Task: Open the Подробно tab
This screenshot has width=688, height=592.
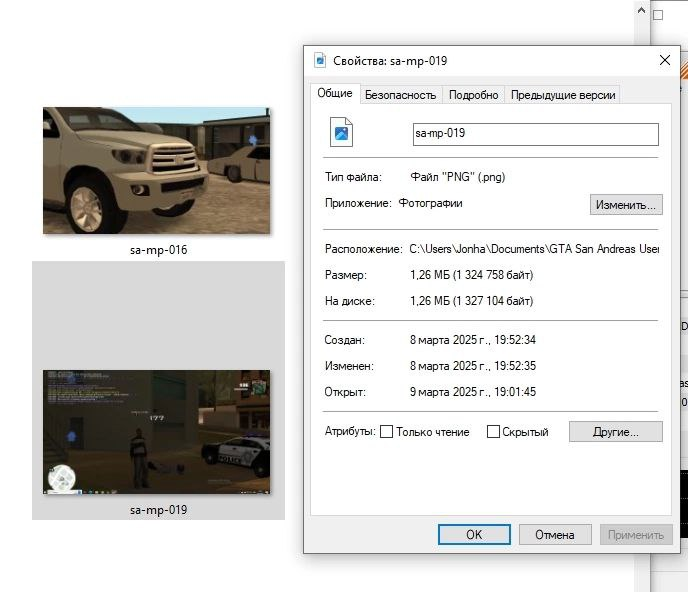Action: [473, 95]
